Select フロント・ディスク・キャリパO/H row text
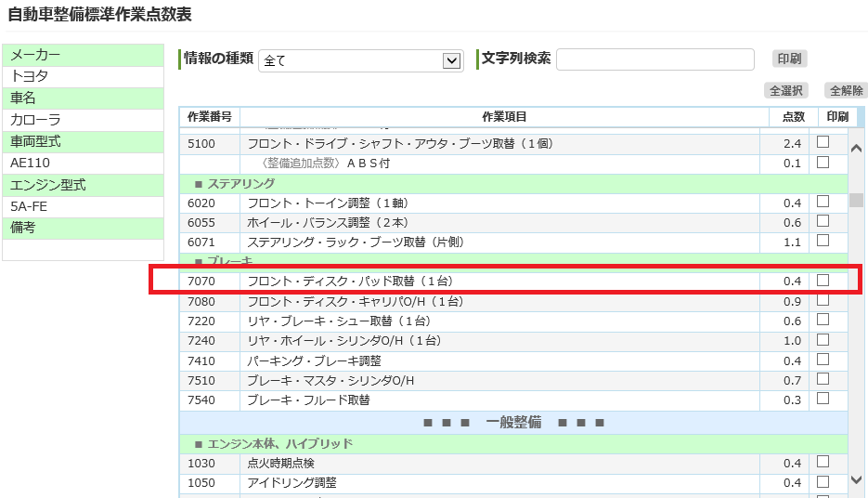The height and width of the screenshot is (498, 868). (x=356, y=301)
